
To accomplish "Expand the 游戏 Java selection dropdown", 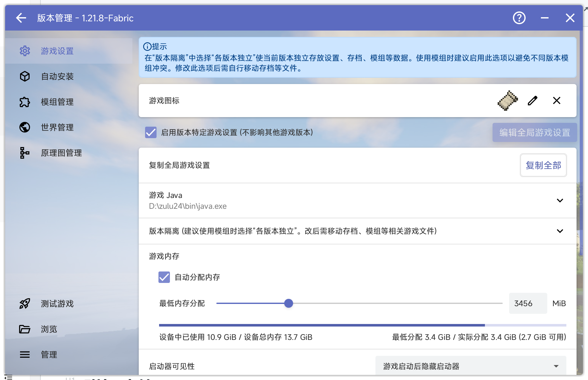I will tap(560, 201).
